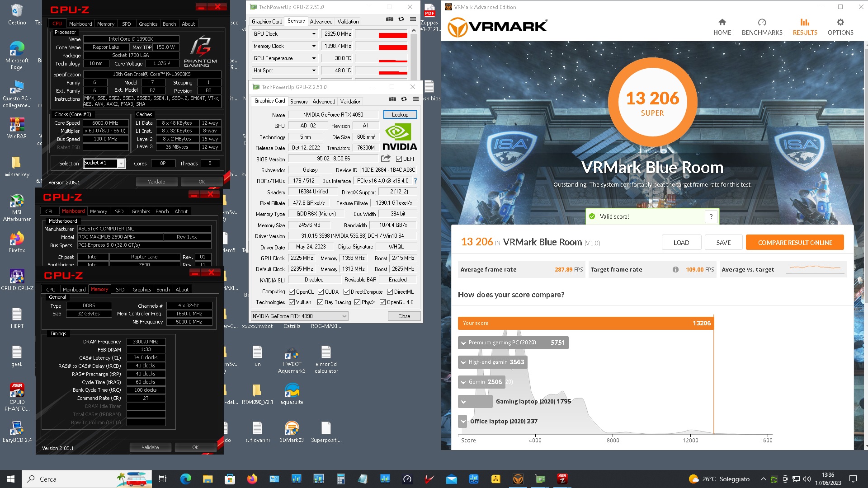868x488 pixels.
Task: Open the hamburger menu in GPU-Z Graphics Card window
Action: pyautogui.click(x=415, y=99)
